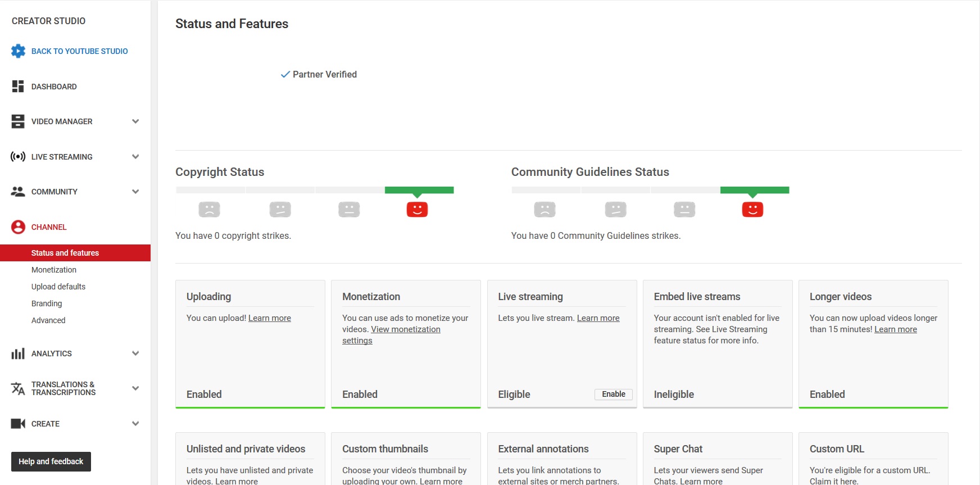Click the green segment of Copyright Status bar
Viewport: 980px width, 485px height.
(x=419, y=190)
